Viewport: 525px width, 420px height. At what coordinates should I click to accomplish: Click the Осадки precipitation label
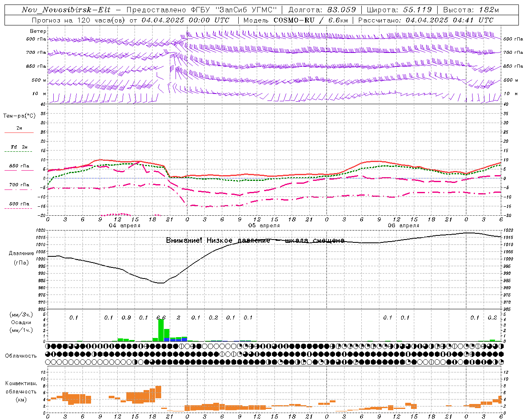21,322
